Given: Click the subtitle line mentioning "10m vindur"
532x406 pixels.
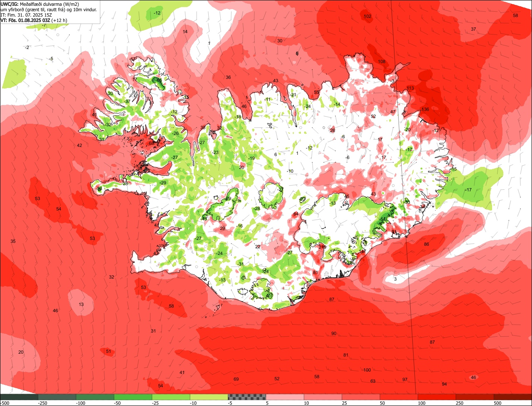Looking at the screenshot, I should click(x=49, y=9).
